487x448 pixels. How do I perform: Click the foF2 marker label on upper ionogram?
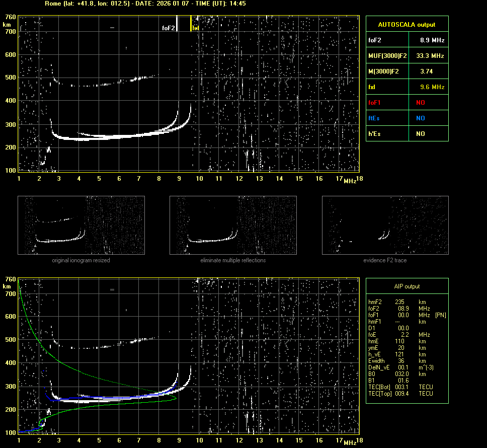169,28
